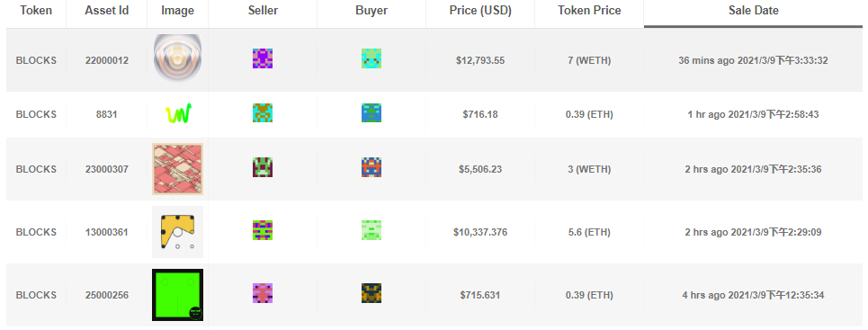
Task: Click the light green buyer avatar in the $10,337.376 row
Action: [x=371, y=230]
